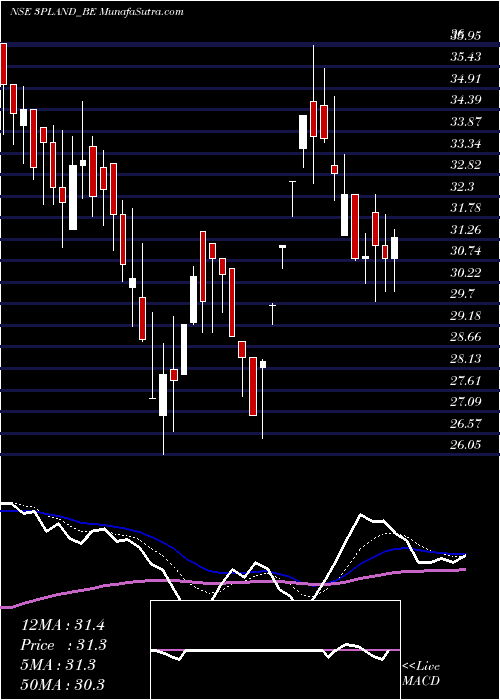Select the 27.61 price axis label
The width and height of the screenshot is (500, 700).
click(x=466, y=381)
